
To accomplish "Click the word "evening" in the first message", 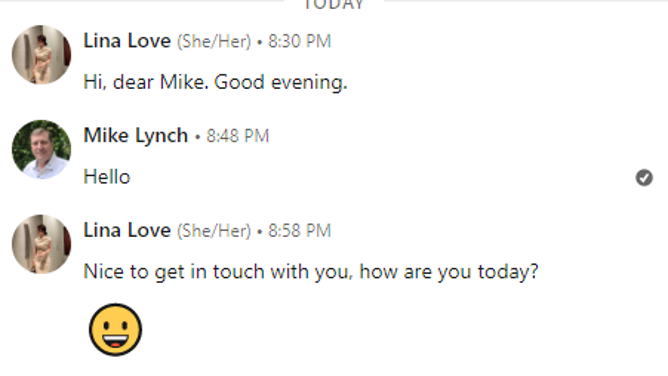I will 308,83.
